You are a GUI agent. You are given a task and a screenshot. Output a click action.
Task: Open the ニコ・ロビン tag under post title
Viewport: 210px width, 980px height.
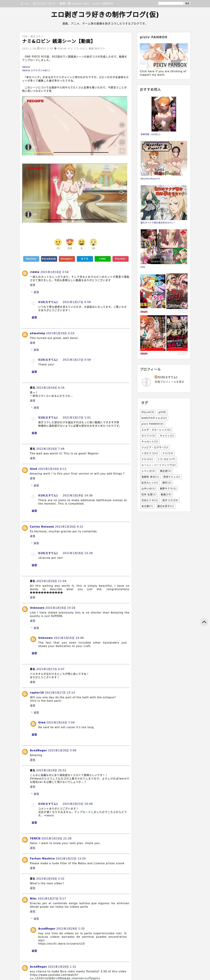click(x=80, y=49)
